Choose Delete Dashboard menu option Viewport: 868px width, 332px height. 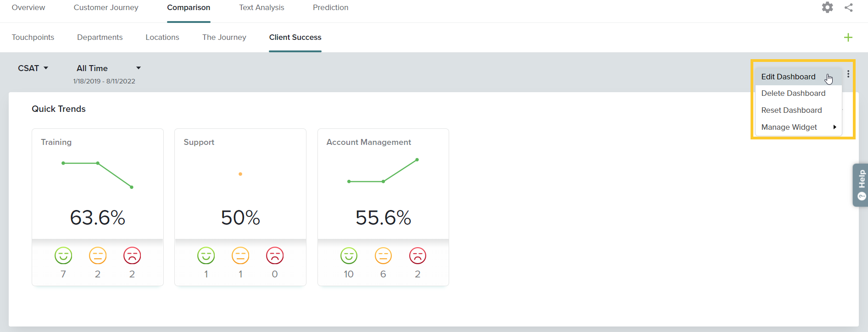[793, 93]
